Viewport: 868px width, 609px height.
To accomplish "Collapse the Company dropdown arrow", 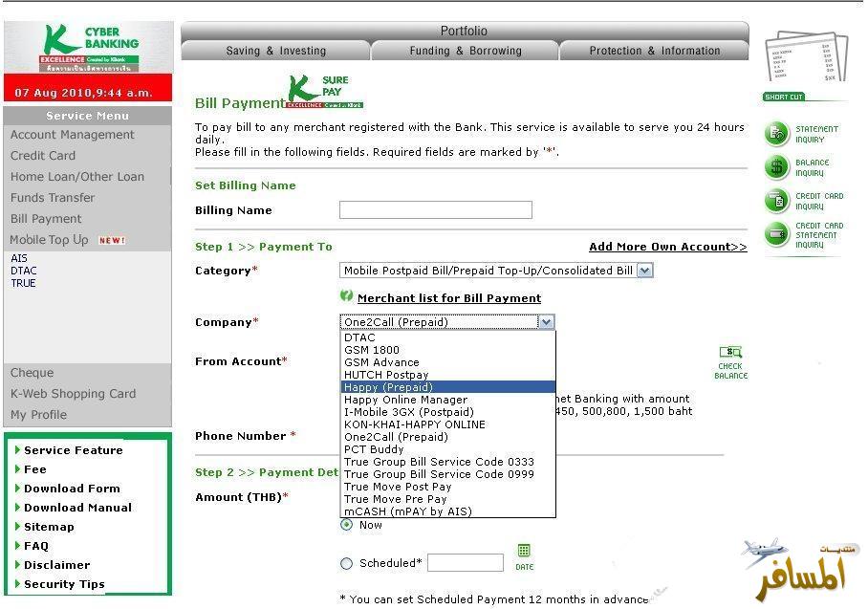I will pyautogui.click(x=546, y=322).
